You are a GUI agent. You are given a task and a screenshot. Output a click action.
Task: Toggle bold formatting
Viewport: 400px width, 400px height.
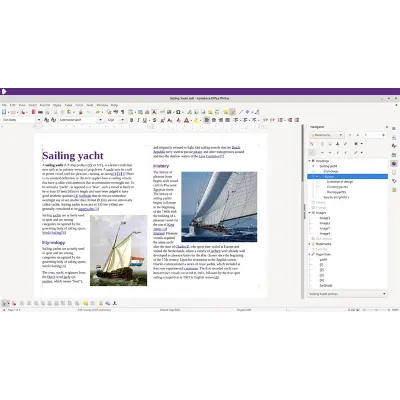[x=131, y=120]
